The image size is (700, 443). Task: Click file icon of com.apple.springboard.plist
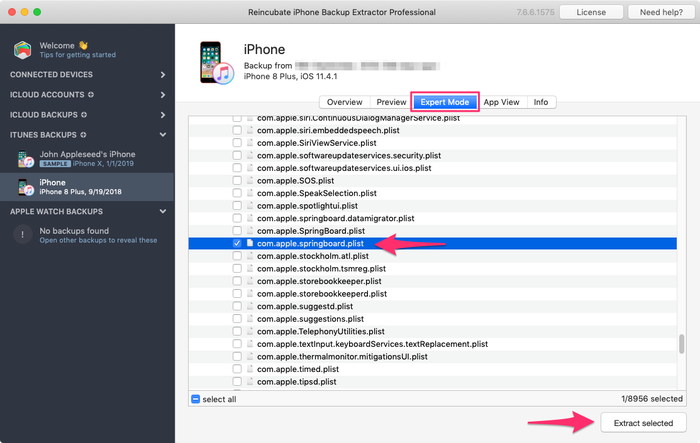click(250, 243)
